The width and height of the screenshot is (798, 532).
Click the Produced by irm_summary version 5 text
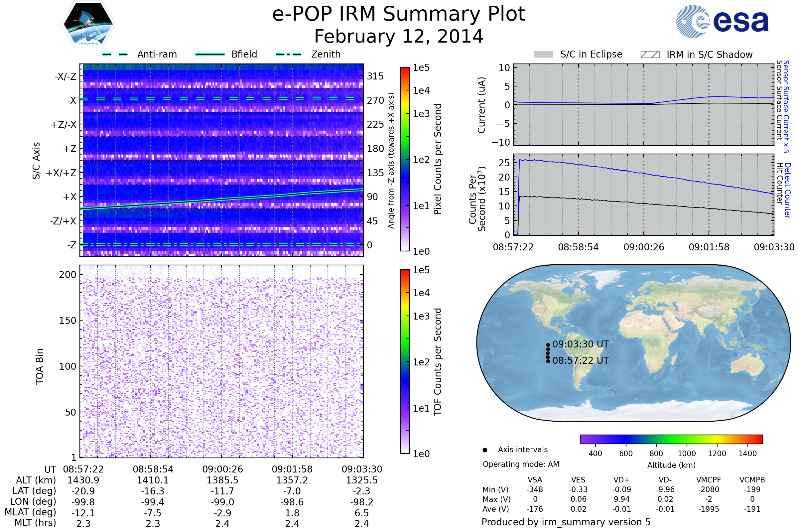tap(566, 522)
